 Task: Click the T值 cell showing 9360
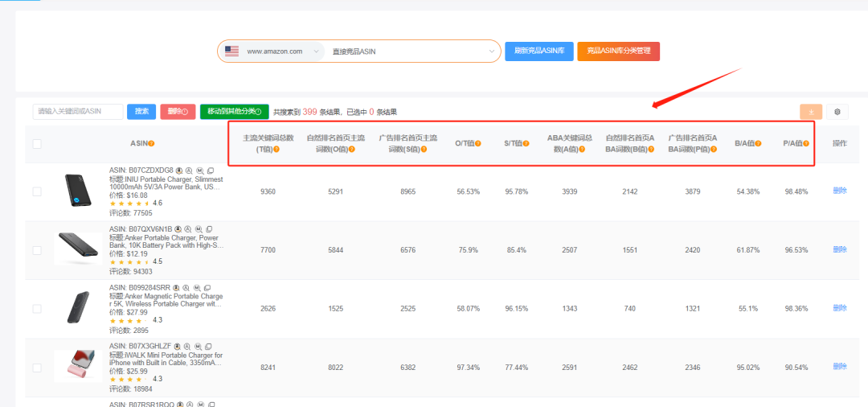268,191
